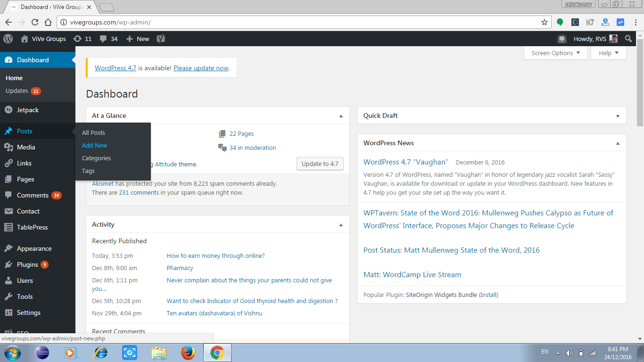Open Ten avatars of Vishnu post
This screenshot has height=362, width=644.
215,313
